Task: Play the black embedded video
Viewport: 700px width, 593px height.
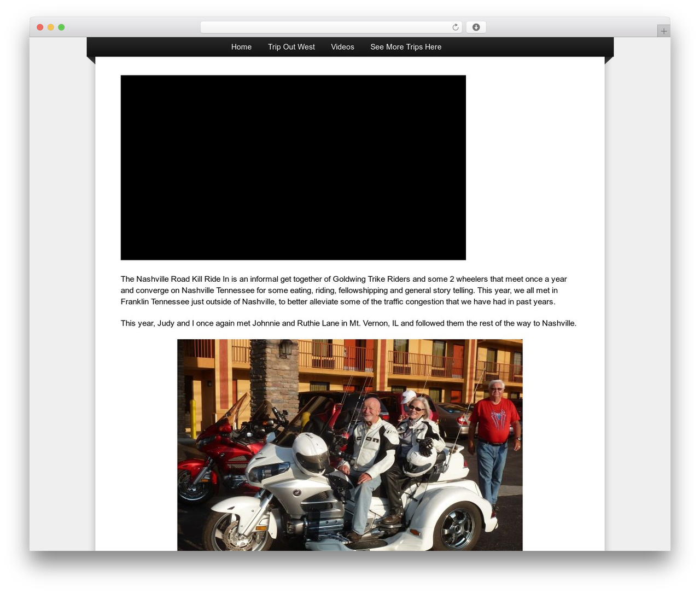Action: pos(293,167)
